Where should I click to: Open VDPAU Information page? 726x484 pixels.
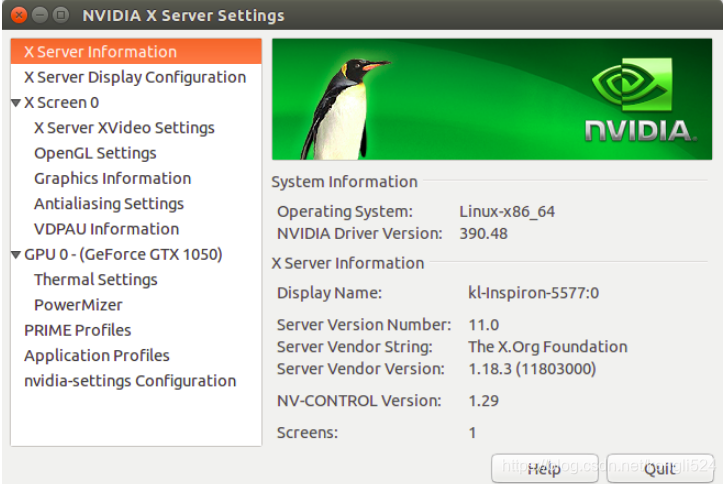(106, 229)
